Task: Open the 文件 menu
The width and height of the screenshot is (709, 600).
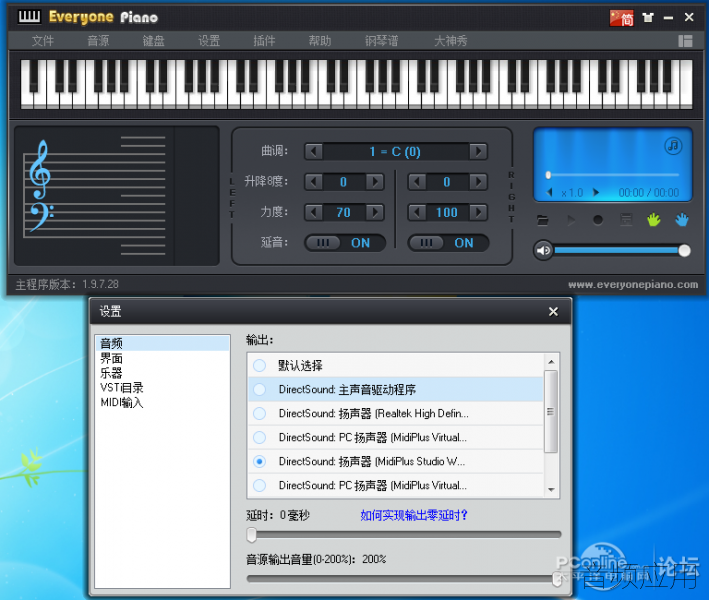Action: [x=43, y=41]
